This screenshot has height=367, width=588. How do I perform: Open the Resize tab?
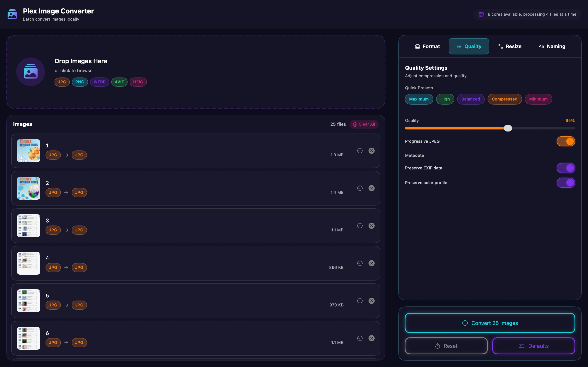pos(510,46)
